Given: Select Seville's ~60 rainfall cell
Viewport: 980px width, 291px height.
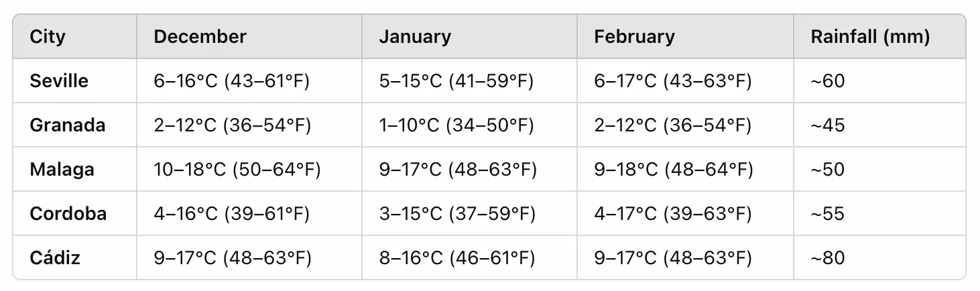Looking at the screenshot, I should [x=828, y=81].
